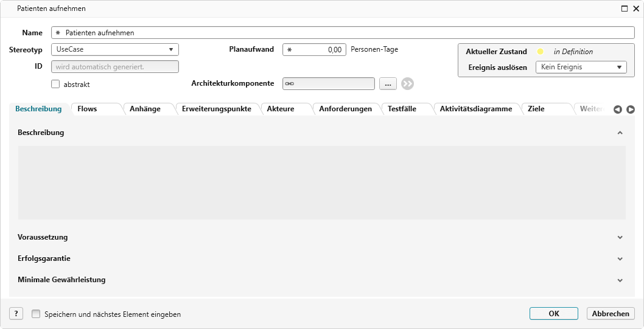The width and height of the screenshot is (644, 329).
Task: Open the Ereignis auslösen dropdown
Action: [x=581, y=68]
